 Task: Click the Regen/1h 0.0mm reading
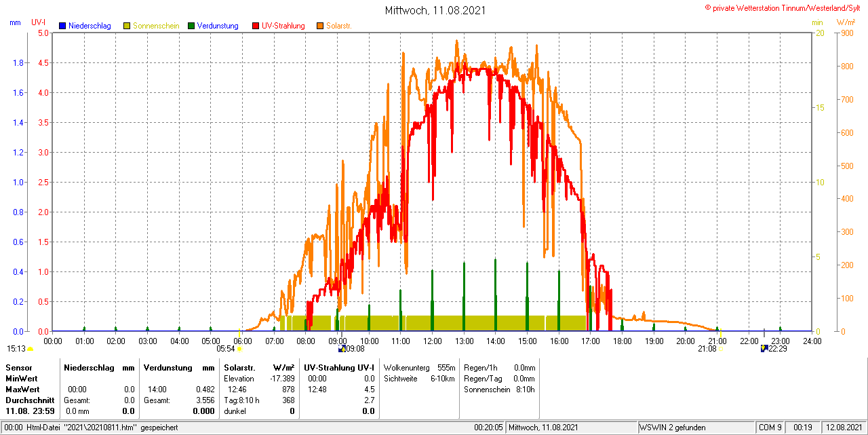pyautogui.click(x=499, y=367)
